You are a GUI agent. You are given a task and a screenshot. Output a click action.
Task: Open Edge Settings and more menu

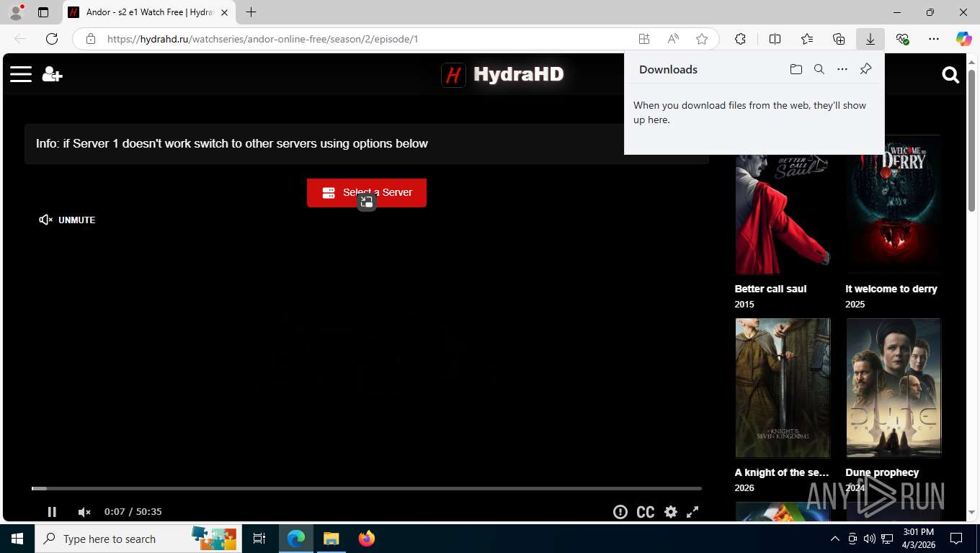(934, 39)
